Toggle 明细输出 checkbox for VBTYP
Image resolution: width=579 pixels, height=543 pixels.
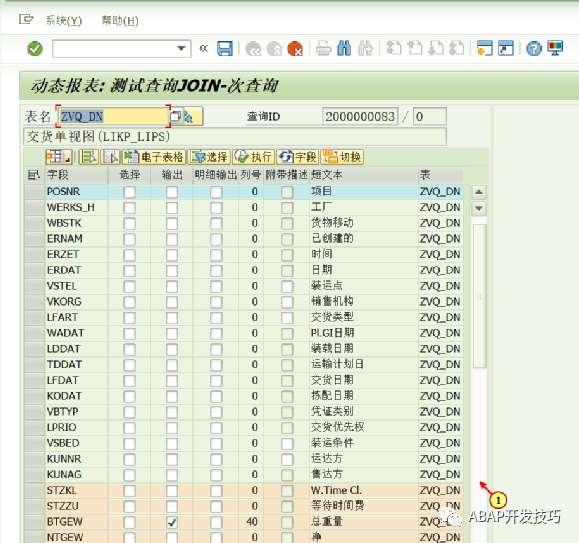pyautogui.click(x=216, y=412)
